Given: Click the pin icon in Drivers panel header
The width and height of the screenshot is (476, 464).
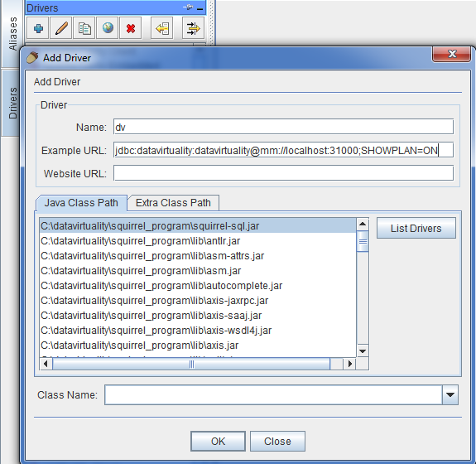Looking at the screenshot, I should pyautogui.click(x=188, y=7).
